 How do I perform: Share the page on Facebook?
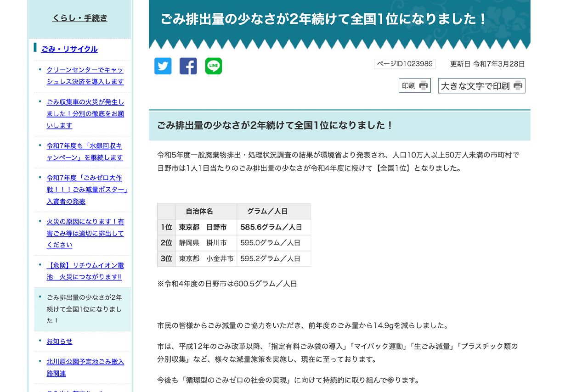coord(188,66)
